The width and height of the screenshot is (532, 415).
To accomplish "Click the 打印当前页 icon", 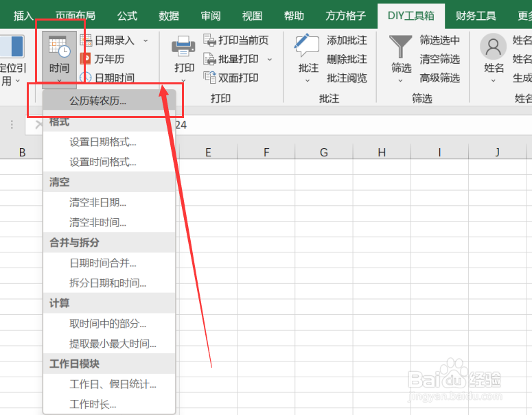I will (x=209, y=40).
